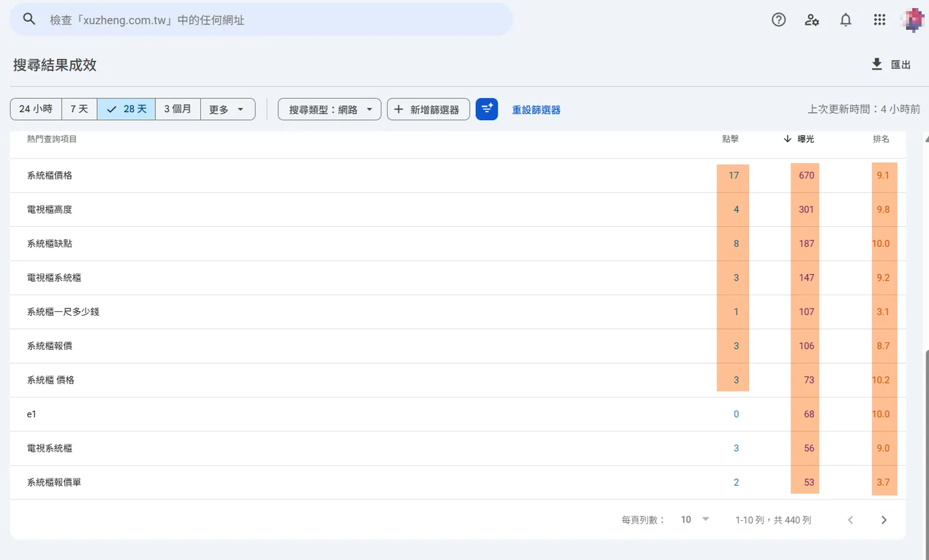Expand the 更多 date range dropdown
929x560 pixels.
(227, 109)
